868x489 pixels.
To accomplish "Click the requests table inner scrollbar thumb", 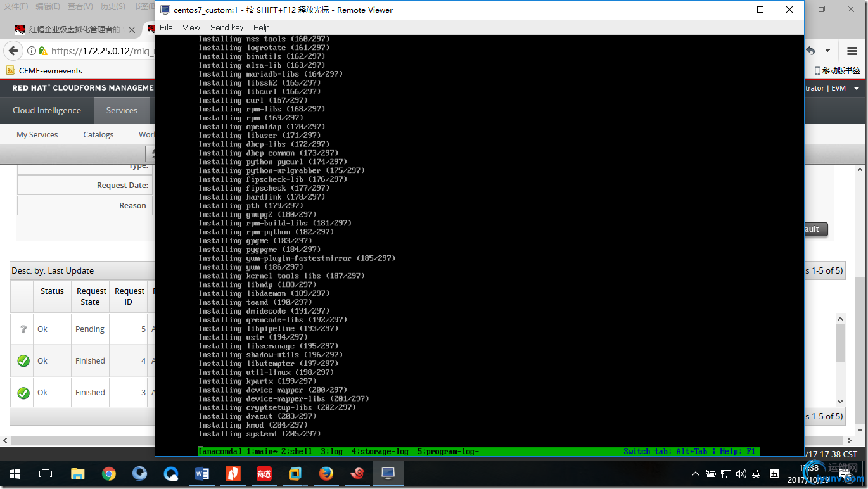I will (840, 342).
